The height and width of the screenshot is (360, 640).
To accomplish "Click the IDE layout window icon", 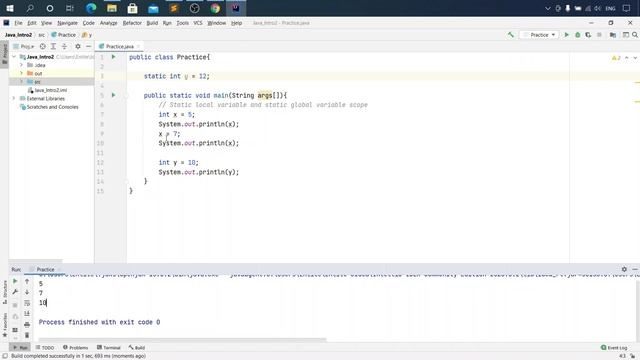I will [x=625, y=35].
